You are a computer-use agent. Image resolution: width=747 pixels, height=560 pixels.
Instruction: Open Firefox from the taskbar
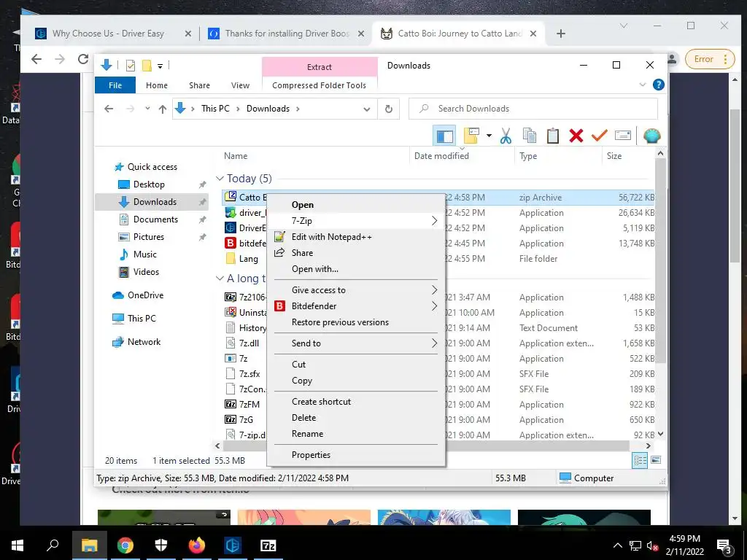click(x=196, y=545)
